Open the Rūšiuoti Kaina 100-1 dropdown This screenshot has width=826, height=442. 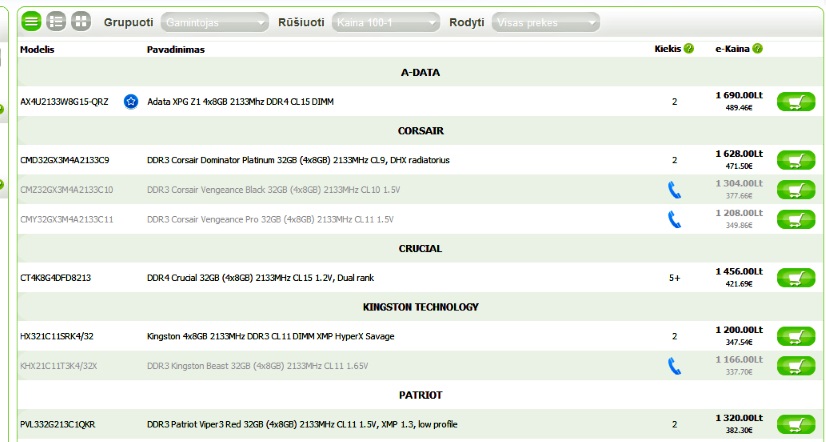point(386,22)
